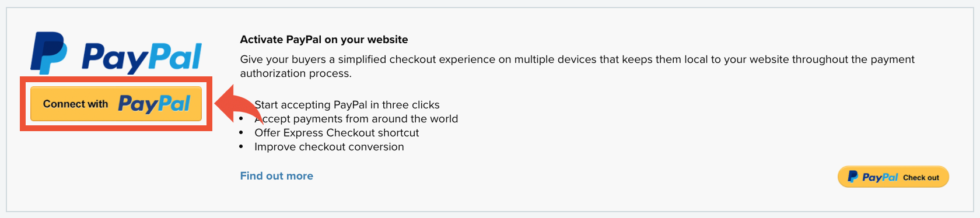Click the bullet dot before Improve checkout conversion
980x218 pixels.
click(242, 147)
